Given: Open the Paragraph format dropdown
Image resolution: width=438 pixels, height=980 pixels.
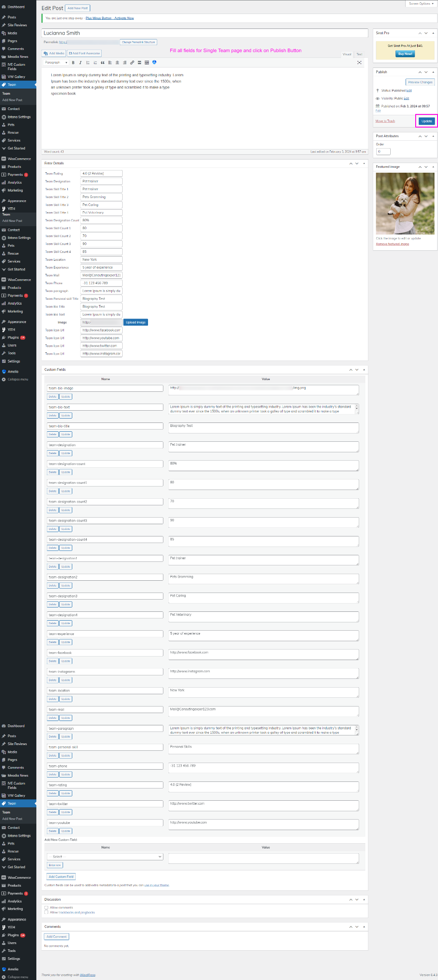Looking at the screenshot, I should coord(56,63).
